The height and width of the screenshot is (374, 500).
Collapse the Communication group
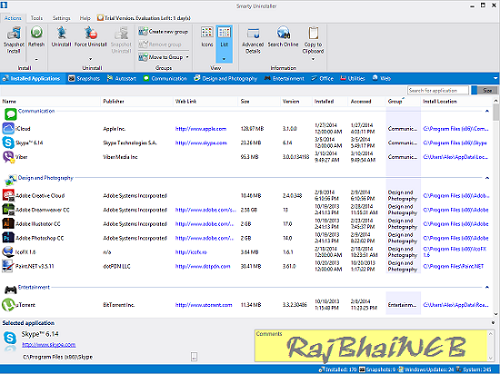click(x=487, y=111)
